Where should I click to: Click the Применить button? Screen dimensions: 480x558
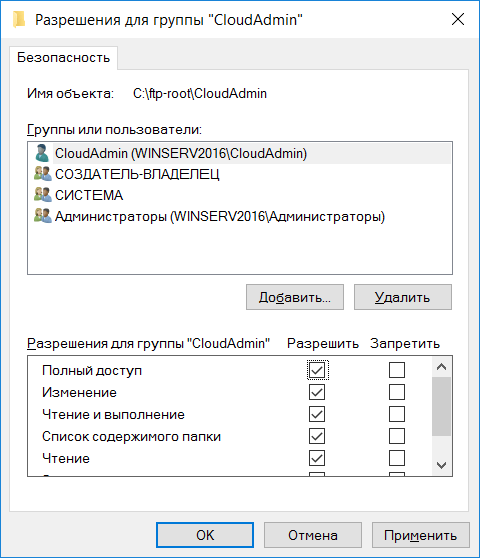coord(421,535)
